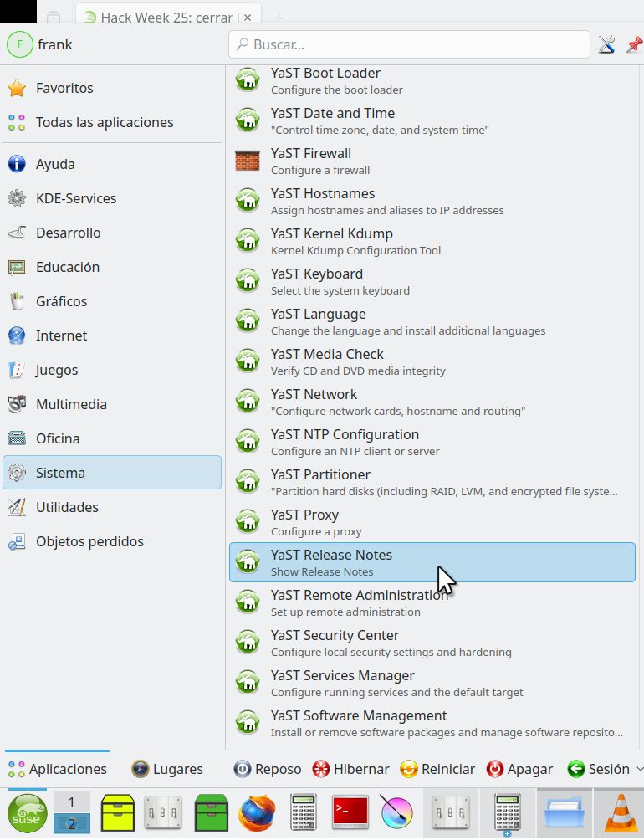The width and height of the screenshot is (644, 840).
Task: Launch Firefox from the taskbar
Action: click(x=257, y=812)
